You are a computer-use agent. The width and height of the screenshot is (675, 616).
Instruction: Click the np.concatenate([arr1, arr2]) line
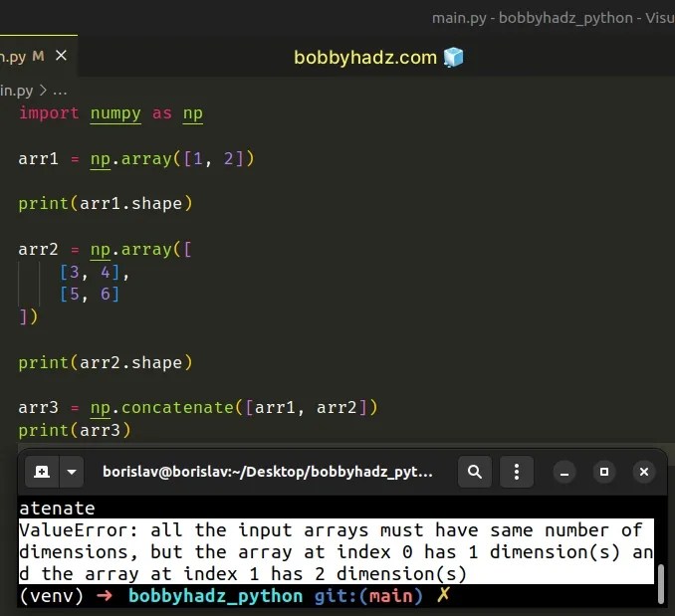pos(198,407)
